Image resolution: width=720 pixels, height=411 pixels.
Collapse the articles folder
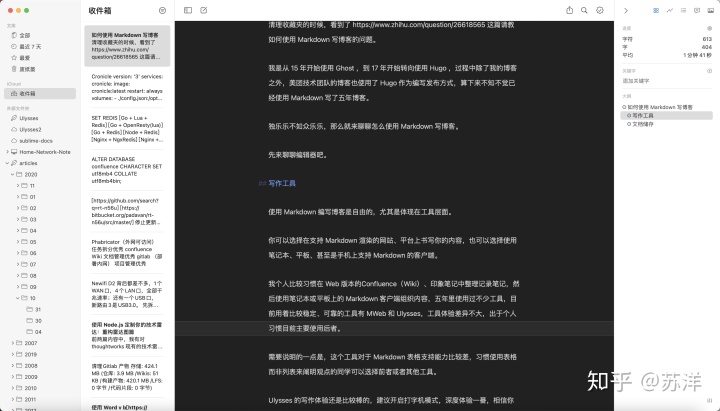(7, 163)
